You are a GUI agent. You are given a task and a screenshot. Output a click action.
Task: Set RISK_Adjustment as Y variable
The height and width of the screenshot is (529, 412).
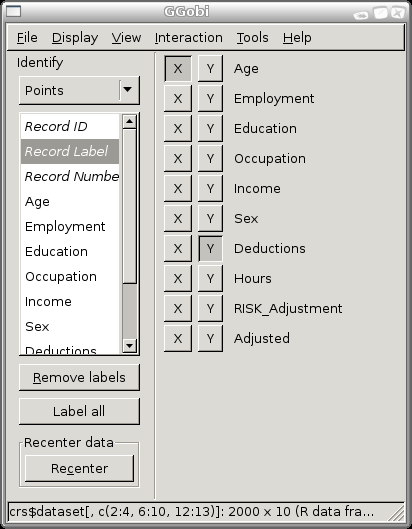[x=210, y=309]
